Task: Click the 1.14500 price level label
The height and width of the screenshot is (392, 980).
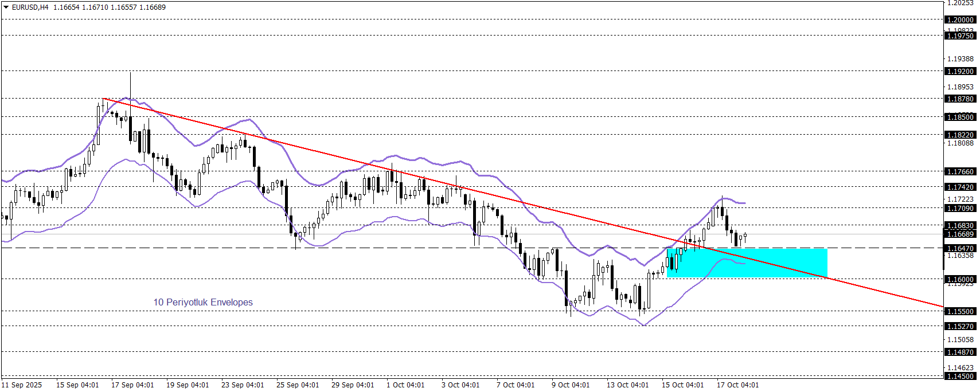Action: point(960,376)
